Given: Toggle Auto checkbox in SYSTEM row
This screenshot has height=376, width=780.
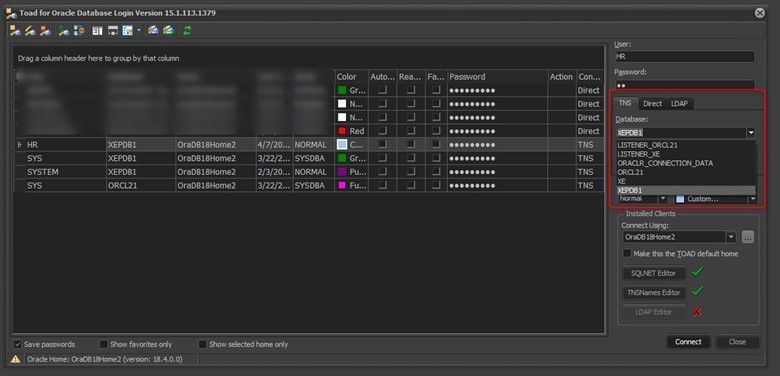Looking at the screenshot, I should [x=383, y=172].
